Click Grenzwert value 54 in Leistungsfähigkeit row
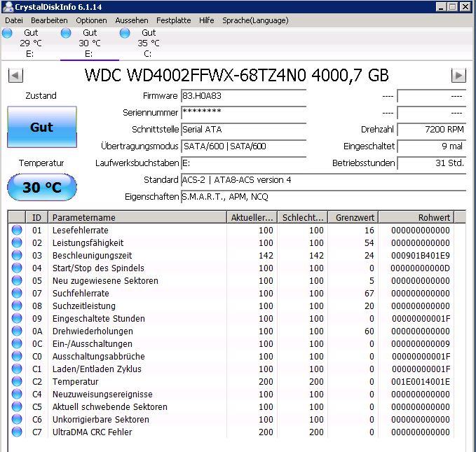This screenshot has height=452, width=476. click(369, 243)
